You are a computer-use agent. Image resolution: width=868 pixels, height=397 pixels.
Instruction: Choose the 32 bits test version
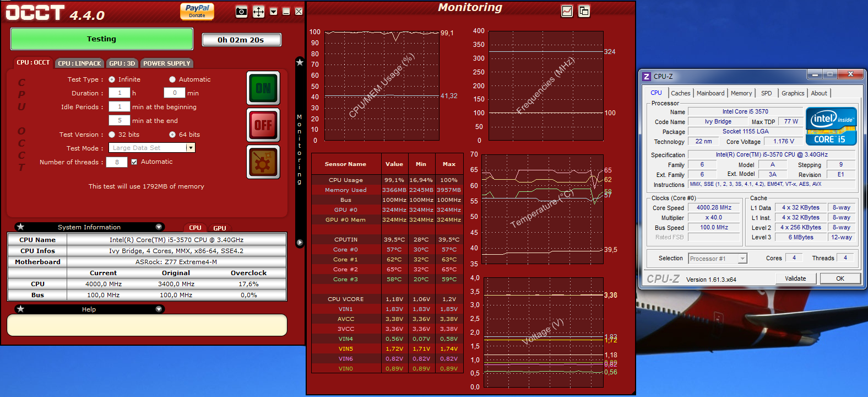[112, 135]
